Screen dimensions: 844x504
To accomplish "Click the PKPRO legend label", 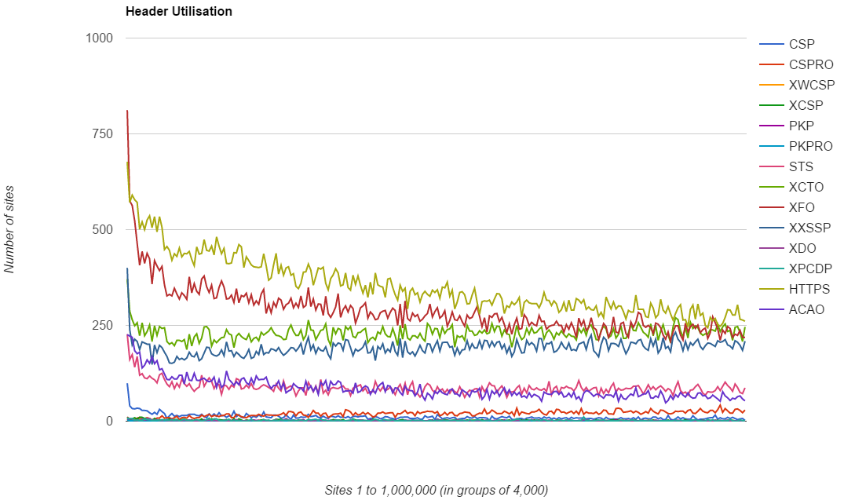I will (810, 146).
